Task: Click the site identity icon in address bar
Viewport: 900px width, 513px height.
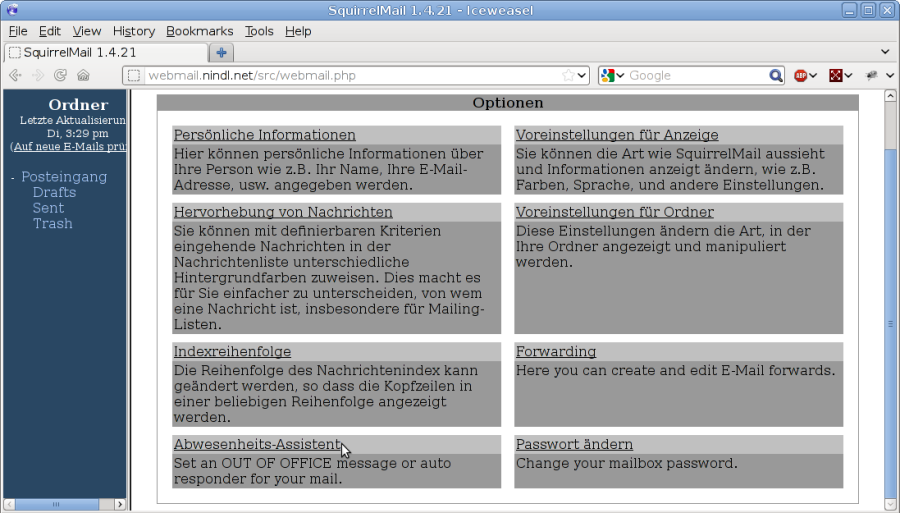Action: (x=133, y=76)
